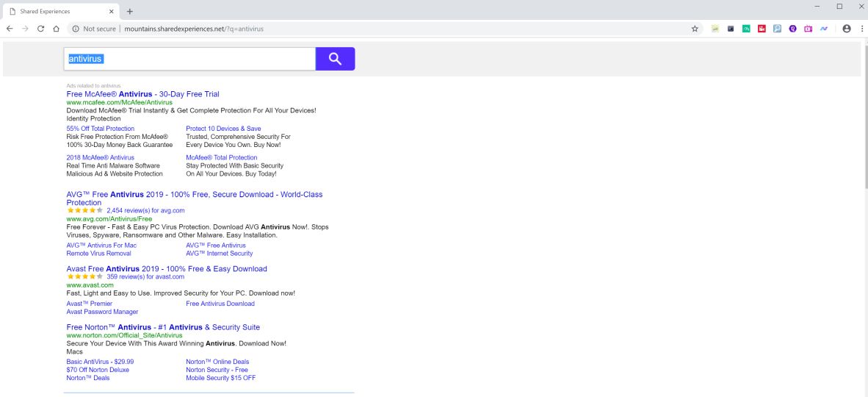Open McAfee Total Protection link
Image resolution: width=868 pixels, height=397 pixels.
coord(222,157)
